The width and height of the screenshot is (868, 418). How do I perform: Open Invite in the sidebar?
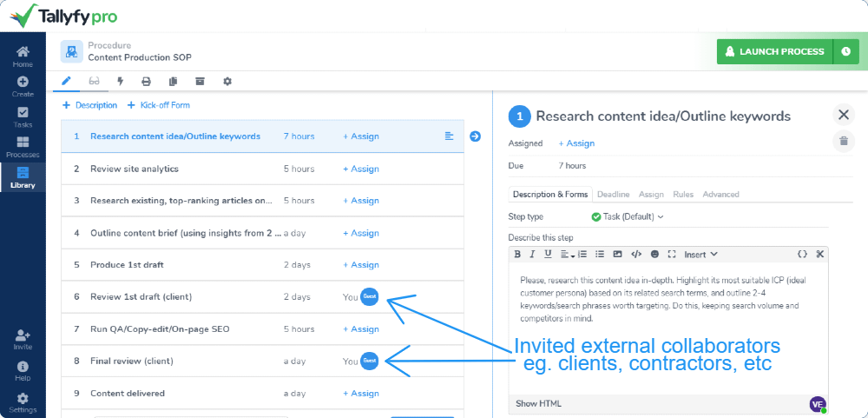click(23, 340)
